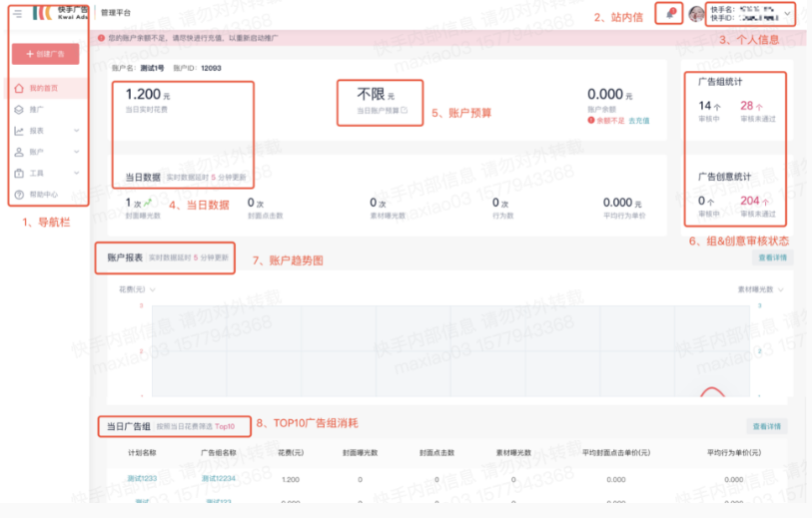Click the 广告组名称 column header
The image size is (812, 518).
click(219, 453)
